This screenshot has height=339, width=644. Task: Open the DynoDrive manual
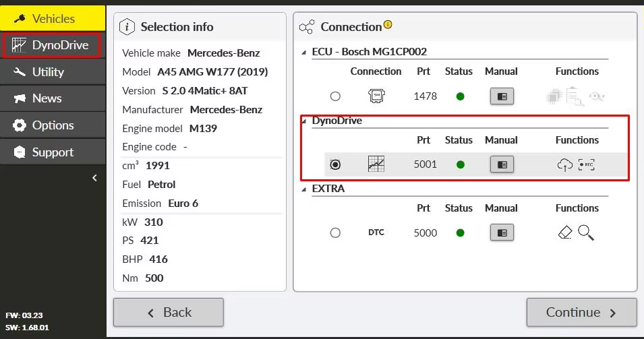coord(502,164)
